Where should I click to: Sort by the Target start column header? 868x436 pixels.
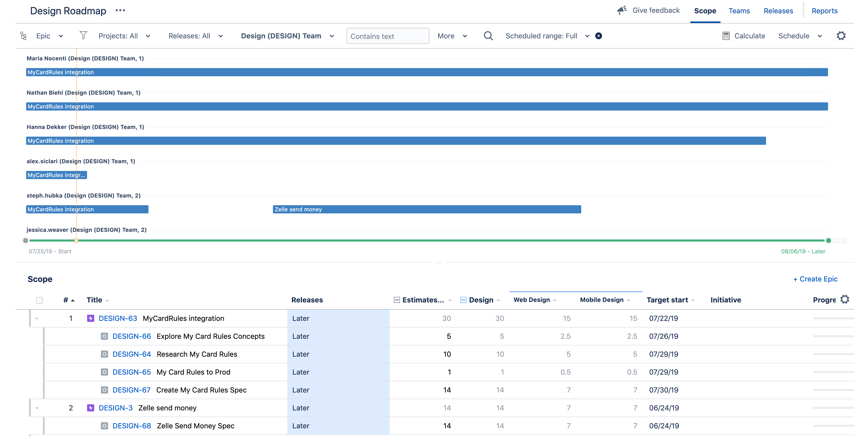tap(670, 300)
